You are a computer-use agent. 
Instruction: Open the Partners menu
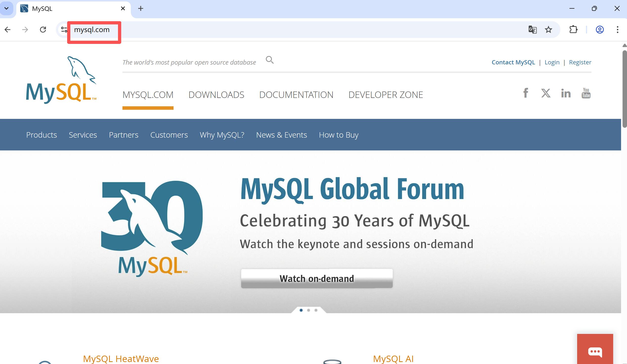[x=124, y=135]
